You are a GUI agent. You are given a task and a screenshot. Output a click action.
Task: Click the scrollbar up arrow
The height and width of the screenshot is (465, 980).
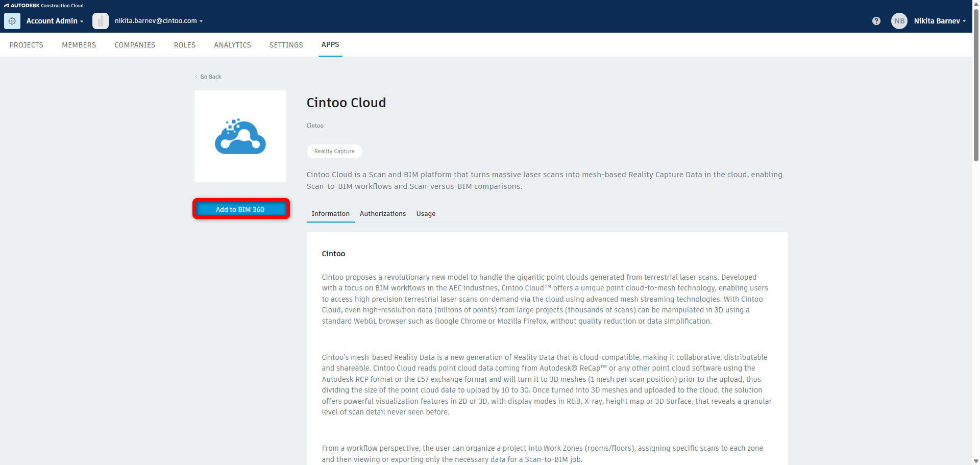coord(976,4)
